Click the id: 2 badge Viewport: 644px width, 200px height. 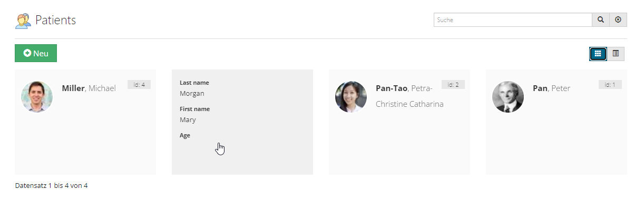(453, 84)
